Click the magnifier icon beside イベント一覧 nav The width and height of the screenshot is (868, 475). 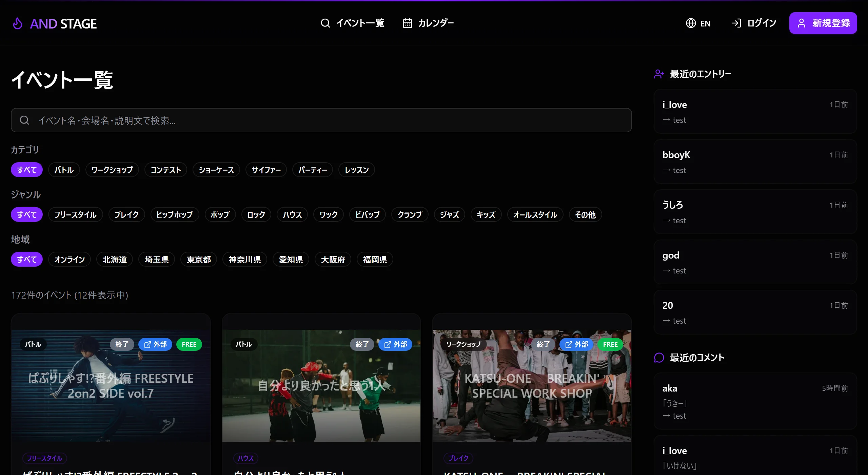point(325,23)
